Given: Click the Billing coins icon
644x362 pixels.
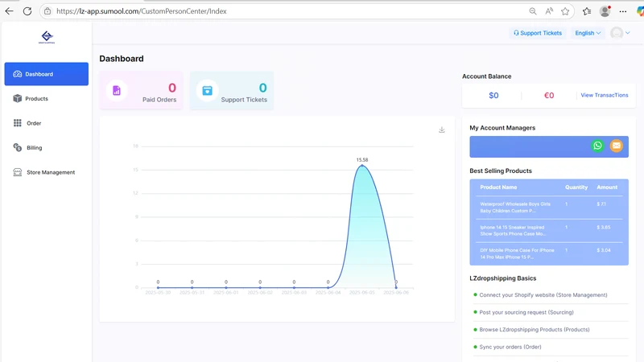Looking at the screenshot, I should 17,147.
